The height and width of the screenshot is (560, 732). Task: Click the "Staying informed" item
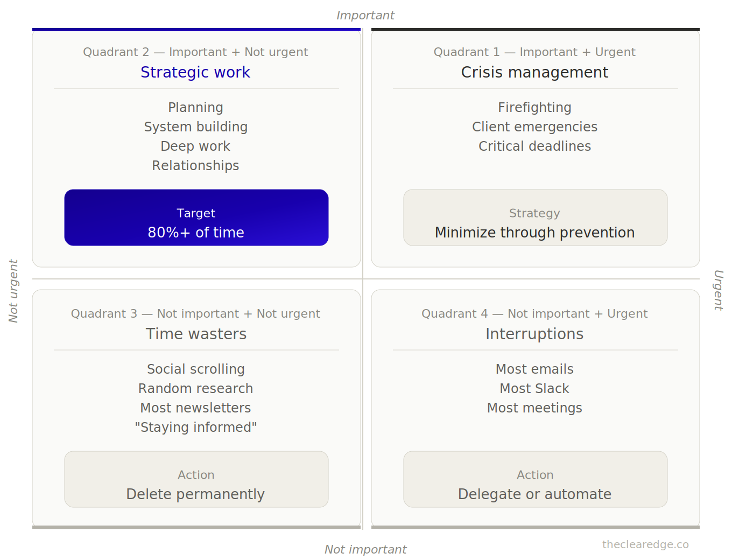pyautogui.click(x=196, y=428)
